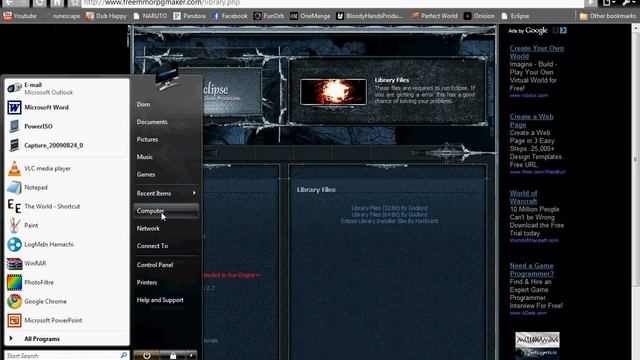
Task: Open shutdown options arrow
Action: (x=191, y=356)
